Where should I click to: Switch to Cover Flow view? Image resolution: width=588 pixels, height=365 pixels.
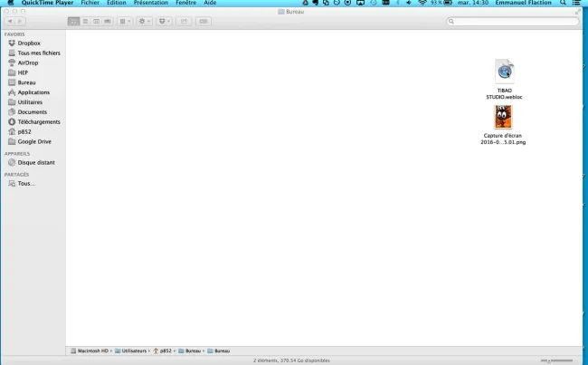coord(108,22)
